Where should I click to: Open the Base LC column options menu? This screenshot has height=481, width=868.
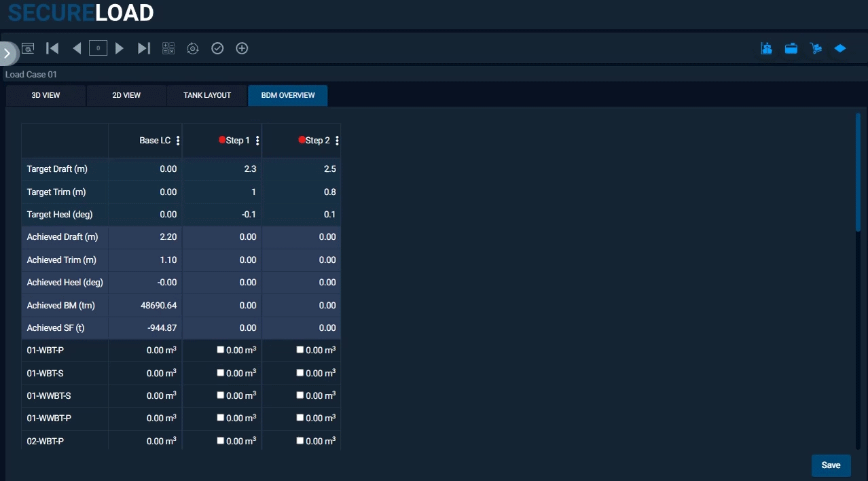(178, 141)
